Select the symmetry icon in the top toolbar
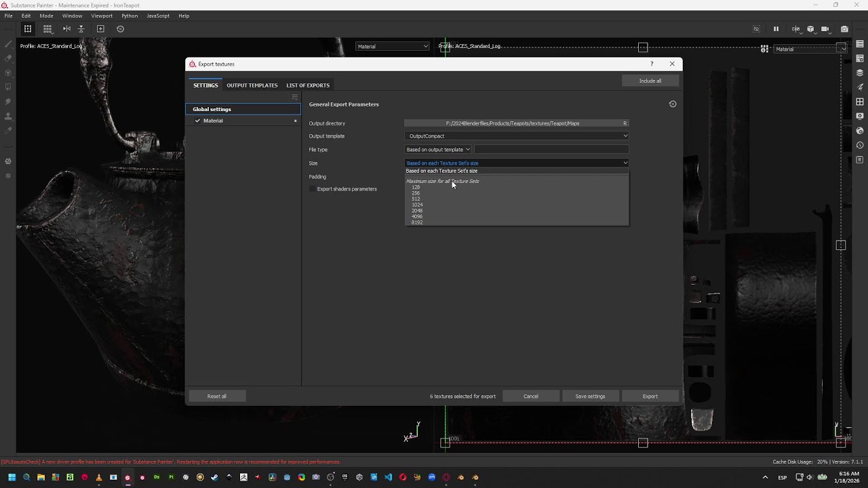The width and height of the screenshot is (868, 488). click(x=28, y=28)
